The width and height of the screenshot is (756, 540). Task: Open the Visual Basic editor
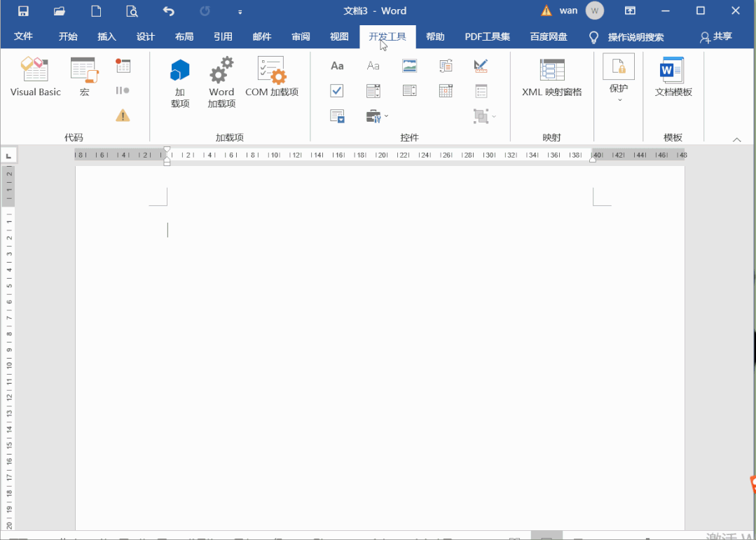pyautogui.click(x=35, y=77)
